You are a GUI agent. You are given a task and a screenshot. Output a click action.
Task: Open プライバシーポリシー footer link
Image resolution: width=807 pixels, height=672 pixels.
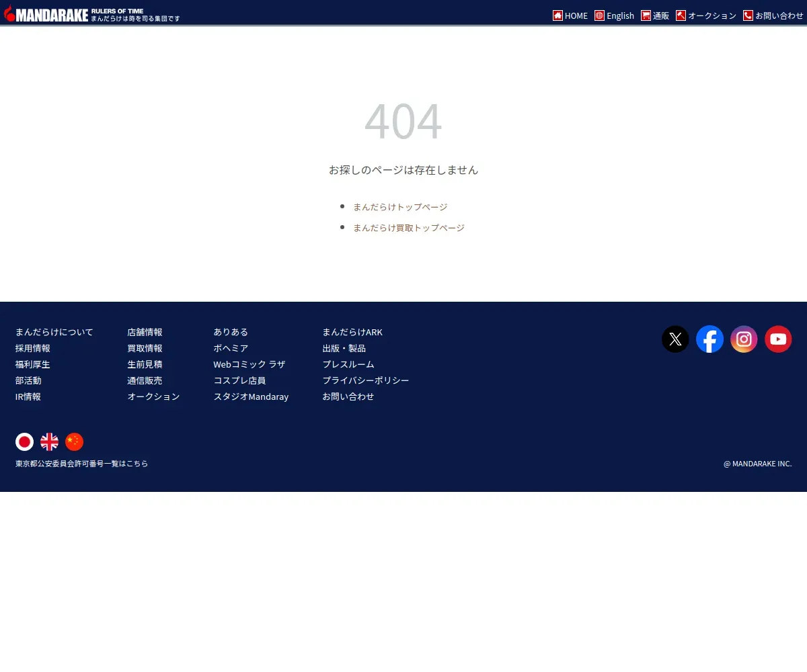[x=366, y=380]
